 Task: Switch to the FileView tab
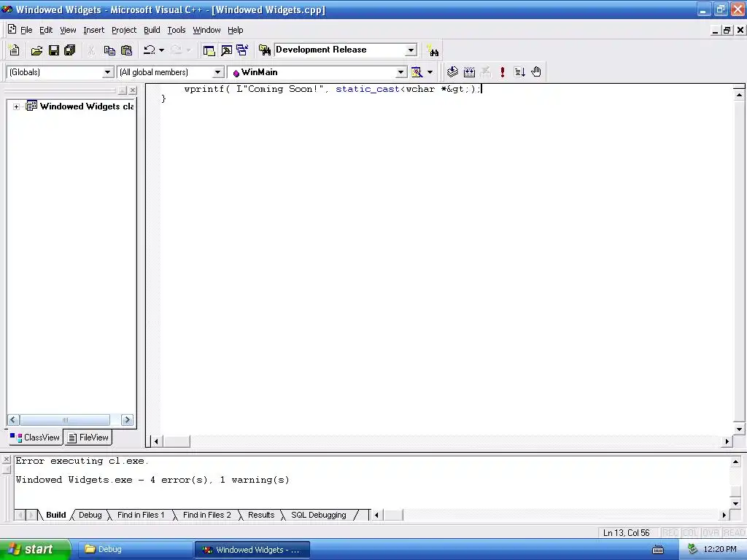(88, 437)
